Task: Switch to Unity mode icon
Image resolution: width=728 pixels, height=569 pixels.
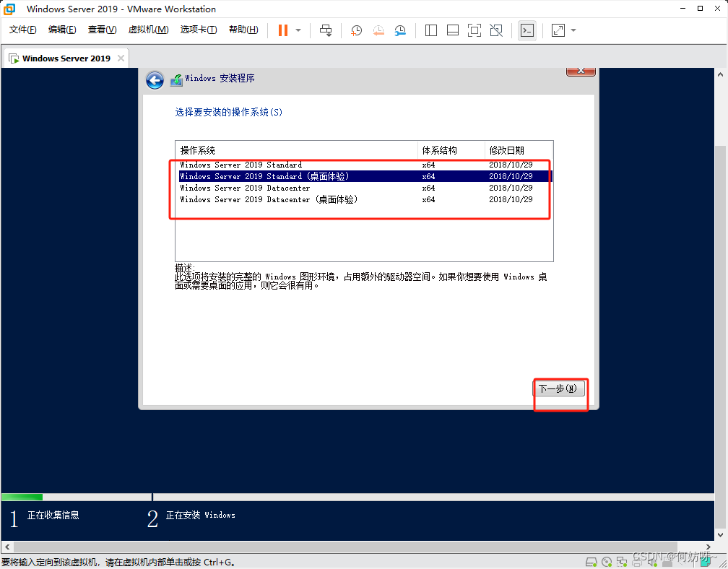Action: click(x=496, y=30)
